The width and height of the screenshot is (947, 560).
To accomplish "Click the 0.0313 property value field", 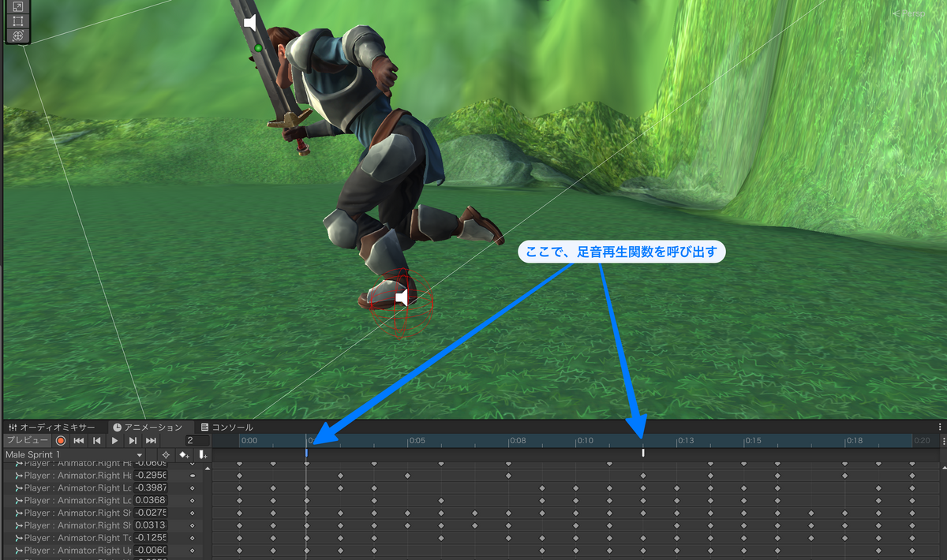I will (x=150, y=525).
